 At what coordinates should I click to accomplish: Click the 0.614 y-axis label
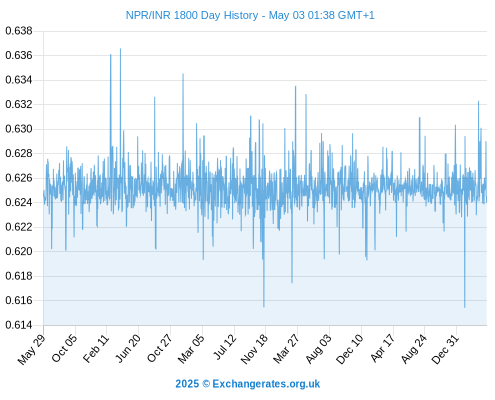[x=19, y=325]
